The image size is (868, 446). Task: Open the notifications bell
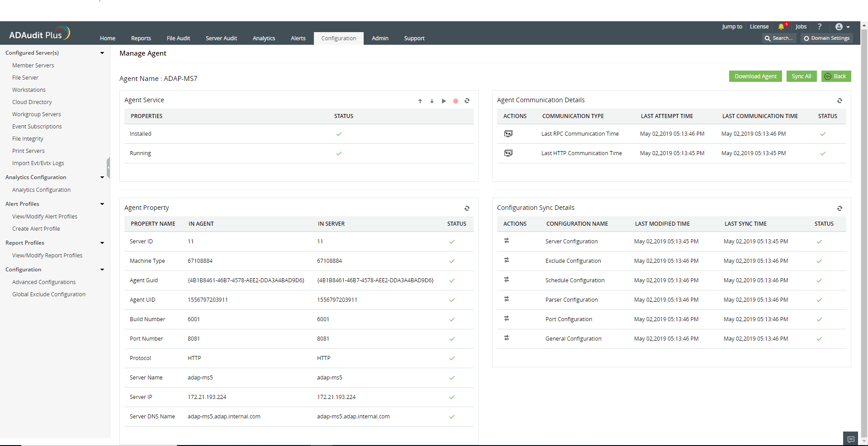[x=781, y=27]
